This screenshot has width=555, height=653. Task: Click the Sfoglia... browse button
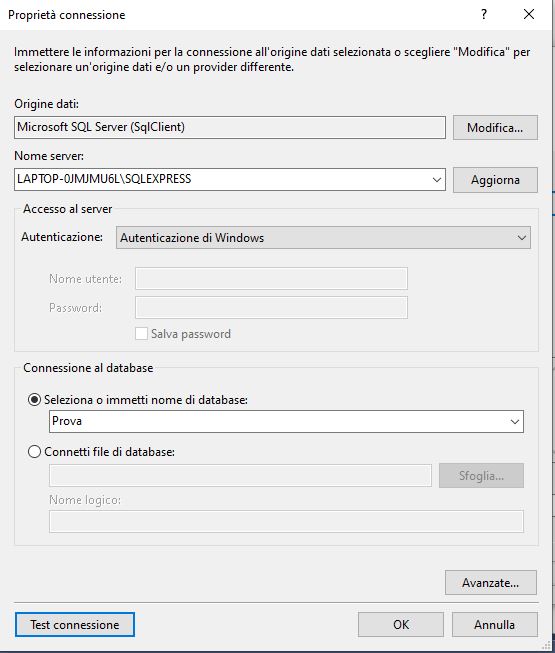point(481,475)
